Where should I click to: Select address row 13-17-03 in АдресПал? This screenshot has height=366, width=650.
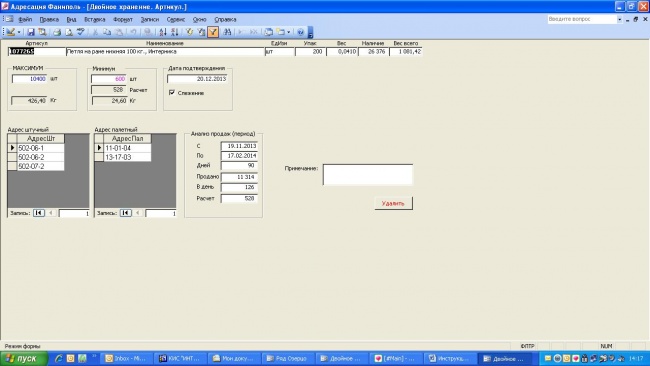127,157
